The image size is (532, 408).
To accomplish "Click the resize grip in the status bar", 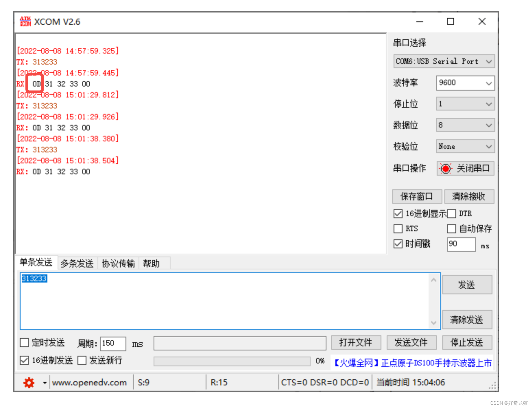I will coord(493,386).
